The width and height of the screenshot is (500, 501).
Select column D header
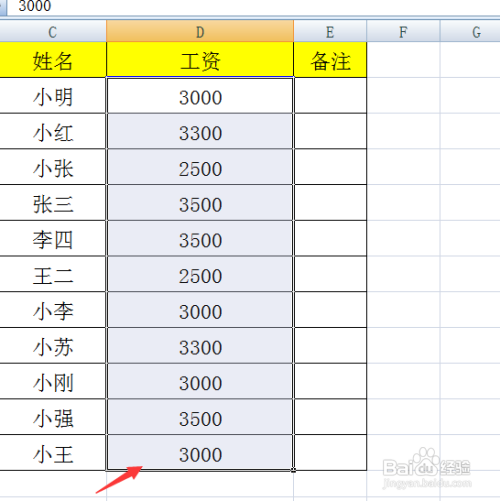pos(200,32)
